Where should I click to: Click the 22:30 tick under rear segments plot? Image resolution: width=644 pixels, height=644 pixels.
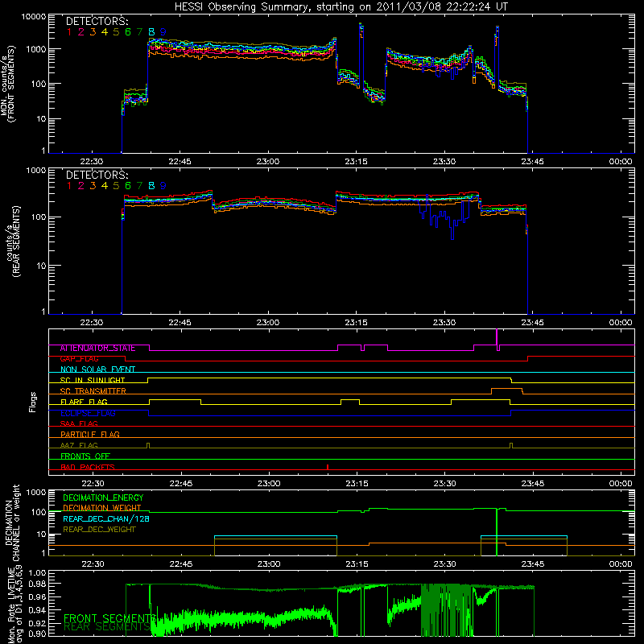click(x=92, y=323)
